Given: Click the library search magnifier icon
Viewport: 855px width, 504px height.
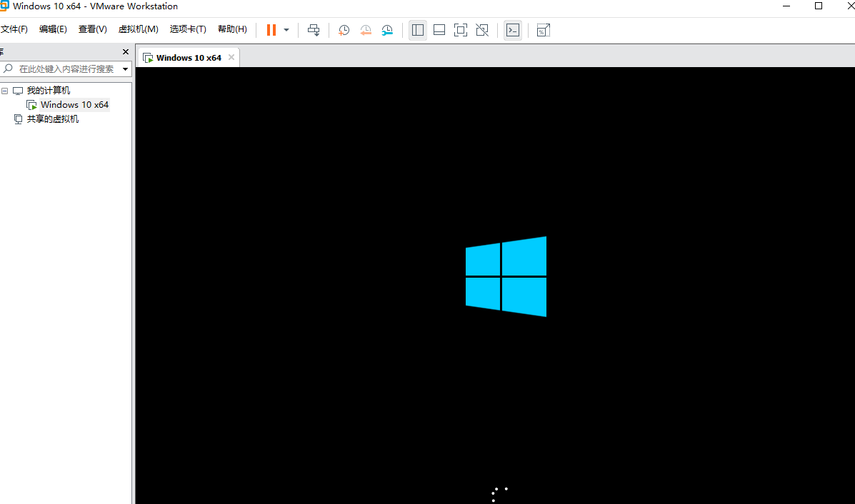Looking at the screenshot, I should pos(8,69).
